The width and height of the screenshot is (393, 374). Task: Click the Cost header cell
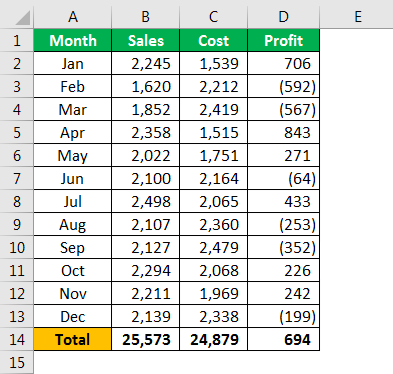214,40
